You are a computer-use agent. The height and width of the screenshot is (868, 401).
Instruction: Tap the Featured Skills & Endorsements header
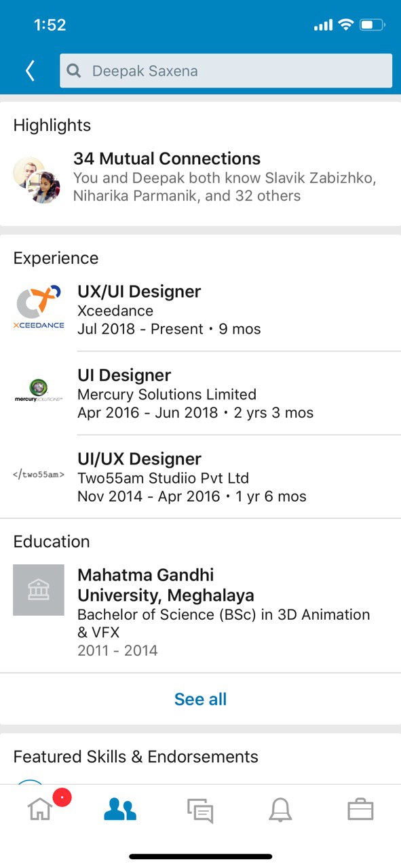point(136,757)
